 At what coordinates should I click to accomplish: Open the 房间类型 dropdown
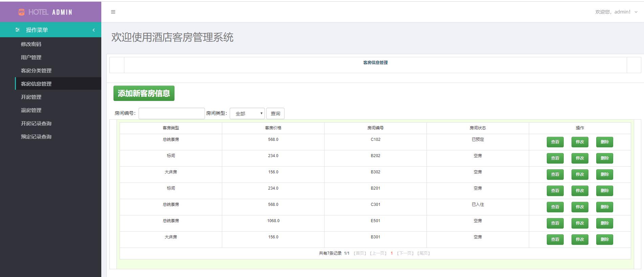[247, 113]
